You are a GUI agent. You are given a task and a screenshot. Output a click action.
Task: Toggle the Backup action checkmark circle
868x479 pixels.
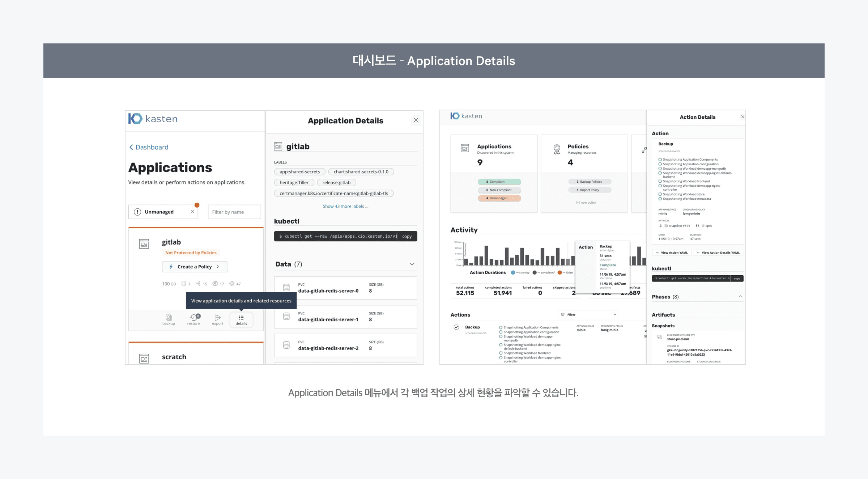(456, 327)
